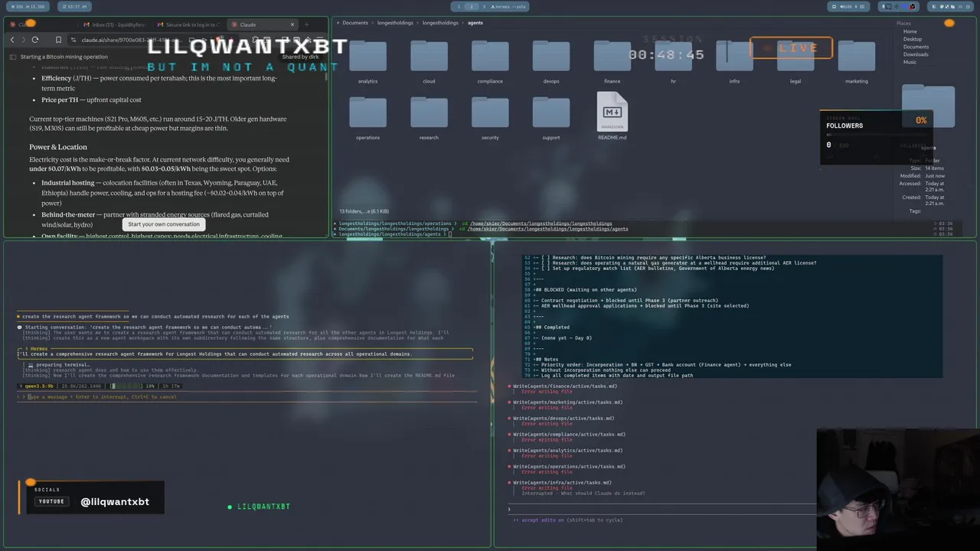The image size is (980, 551).
Task: Open the compliance folder
Action: click(x=490, y=61)
